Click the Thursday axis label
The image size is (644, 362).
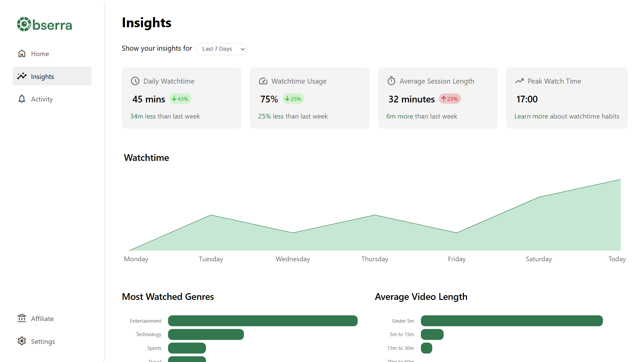click(x=375, y=259)
